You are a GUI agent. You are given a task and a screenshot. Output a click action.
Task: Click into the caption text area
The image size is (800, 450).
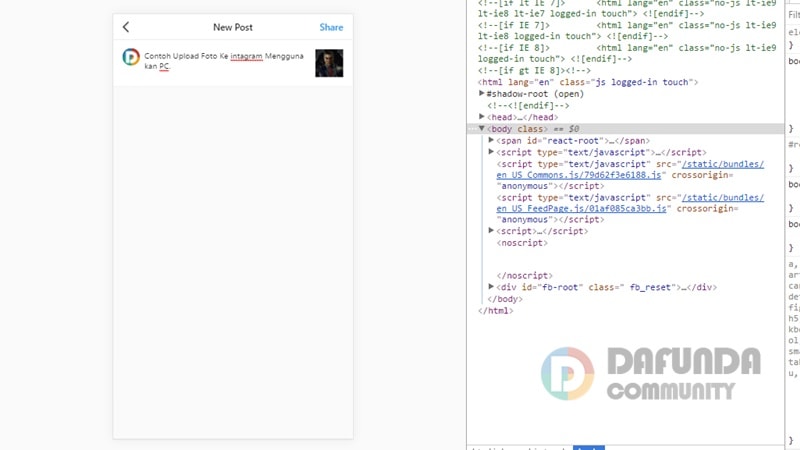223,62
